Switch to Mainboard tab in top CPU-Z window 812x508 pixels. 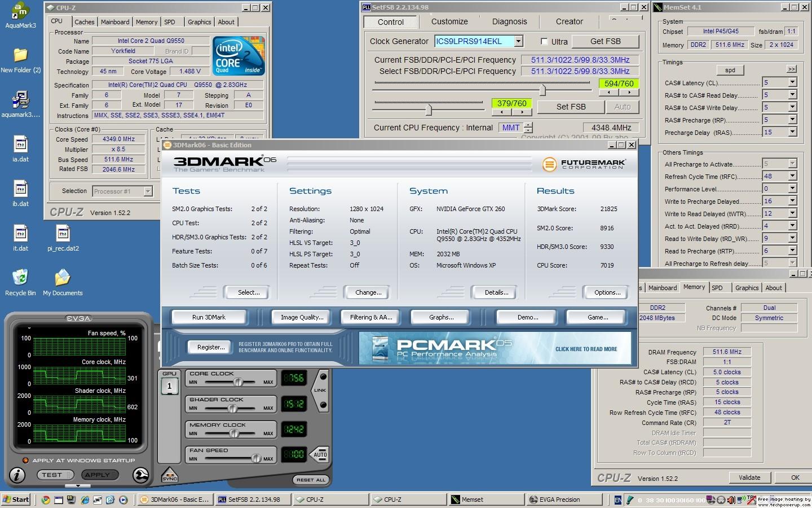point(115,22)
